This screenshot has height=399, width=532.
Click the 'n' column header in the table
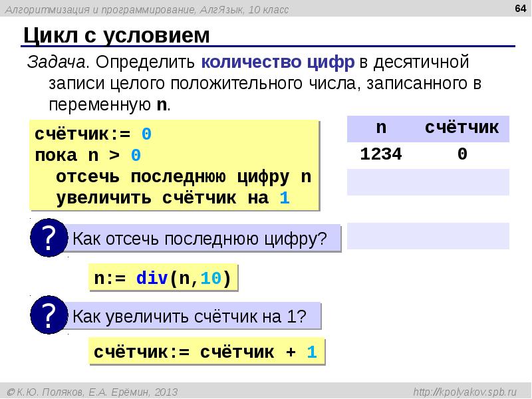381,128
